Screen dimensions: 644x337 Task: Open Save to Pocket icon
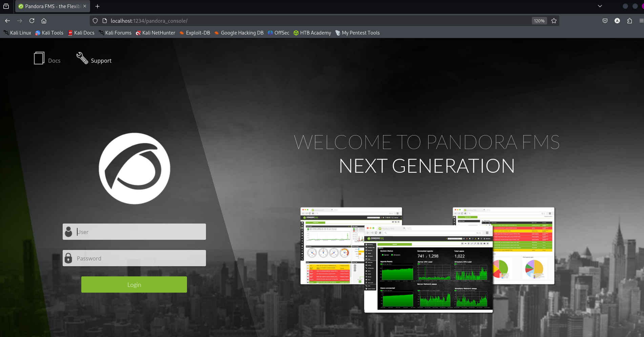coord(605,21)
